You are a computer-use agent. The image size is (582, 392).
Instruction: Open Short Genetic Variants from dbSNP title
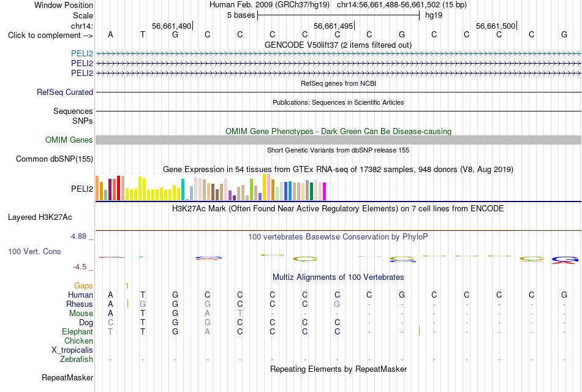[338, 150]
